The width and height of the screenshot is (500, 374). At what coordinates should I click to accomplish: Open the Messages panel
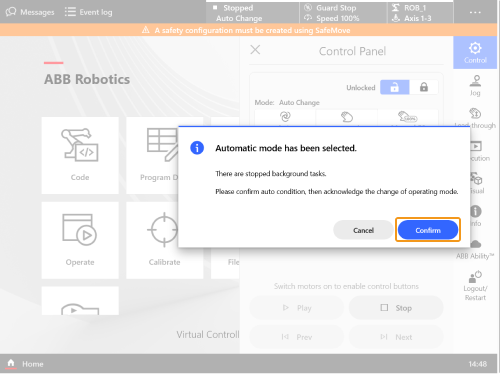tap(30, 12)
